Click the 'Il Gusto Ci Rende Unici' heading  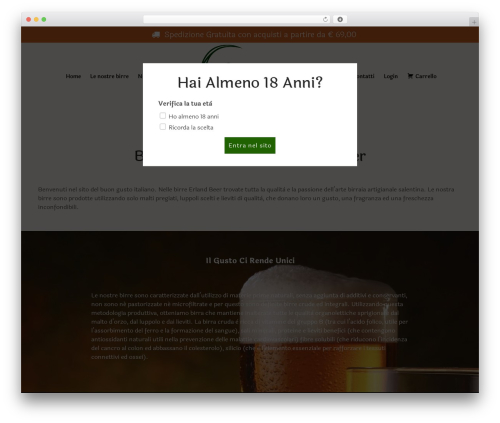[250, 260]
